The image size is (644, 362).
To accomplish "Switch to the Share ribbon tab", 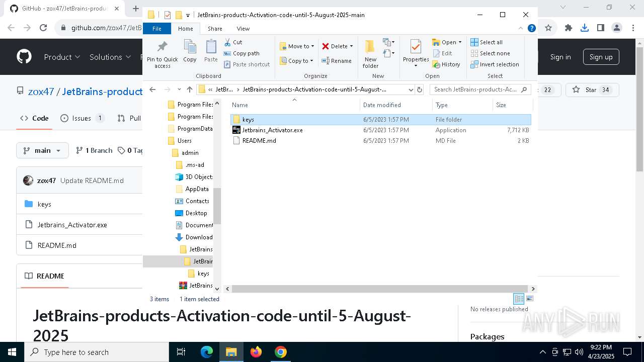I will [215, 29].
